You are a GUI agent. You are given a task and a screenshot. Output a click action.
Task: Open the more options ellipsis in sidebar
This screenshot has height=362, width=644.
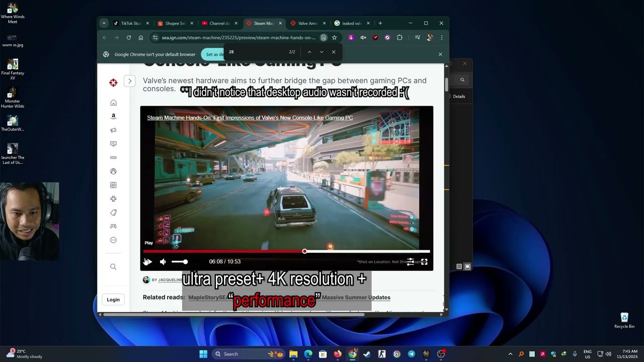click(113, 240)
